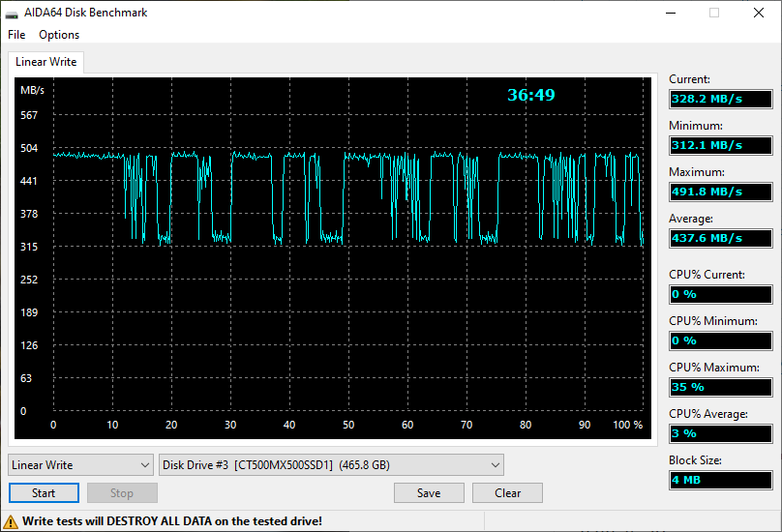Click the Block Size value 4 MB
Viewport: 782px width, 532px height.
point(721,480)
